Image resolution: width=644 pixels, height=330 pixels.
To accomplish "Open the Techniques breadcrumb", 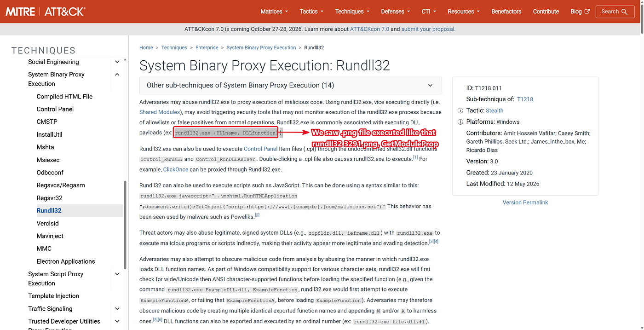I will (174, 47).
